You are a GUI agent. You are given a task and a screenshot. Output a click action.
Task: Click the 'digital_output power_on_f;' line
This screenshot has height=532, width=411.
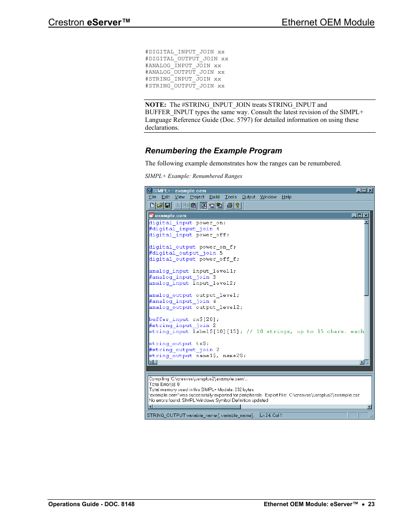[x=193, y=247]
